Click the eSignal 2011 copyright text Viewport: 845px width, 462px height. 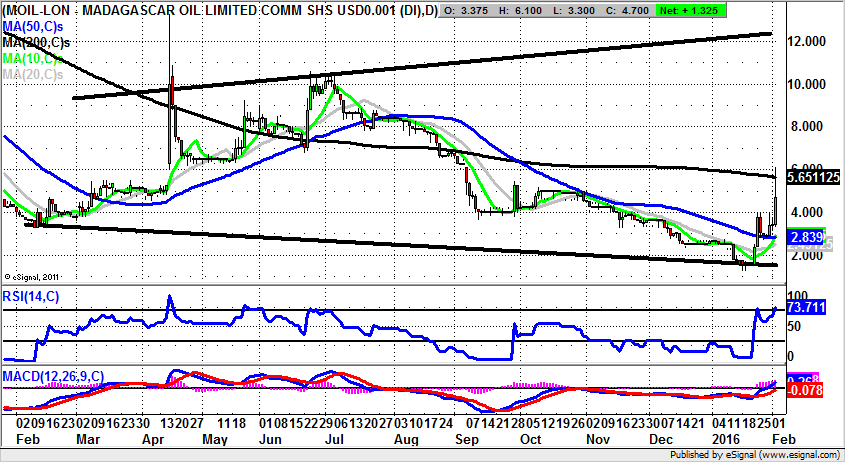(33, 275)
